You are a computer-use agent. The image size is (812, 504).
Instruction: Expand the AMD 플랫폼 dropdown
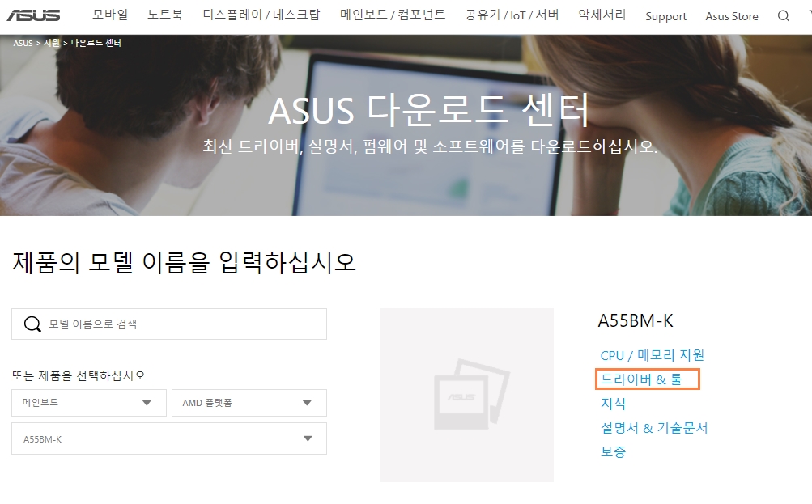[249, 403]
